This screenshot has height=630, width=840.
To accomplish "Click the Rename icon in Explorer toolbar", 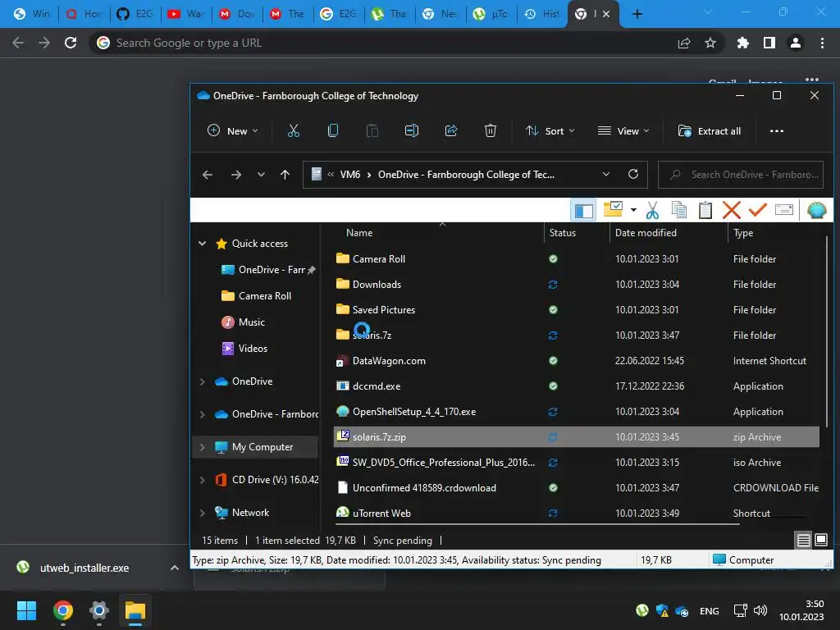I will (412, 130).
